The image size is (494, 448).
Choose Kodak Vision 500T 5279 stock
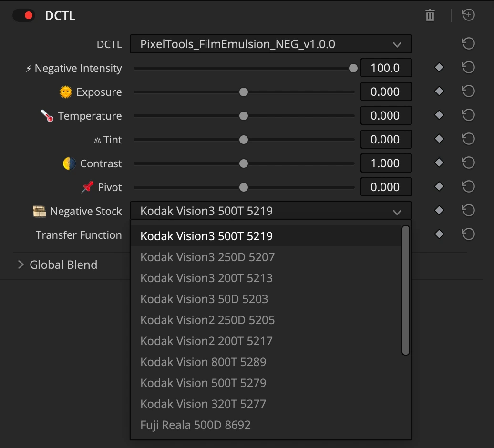point(266,383)
